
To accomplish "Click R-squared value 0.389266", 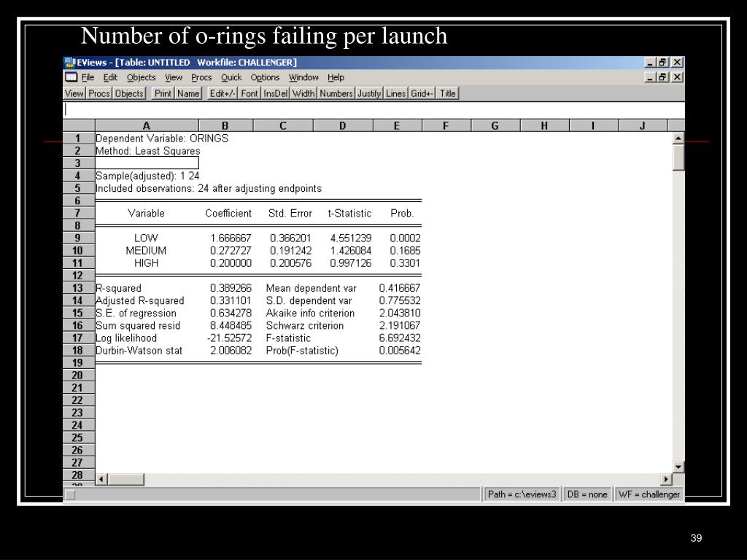I will (x=231, y=288).
